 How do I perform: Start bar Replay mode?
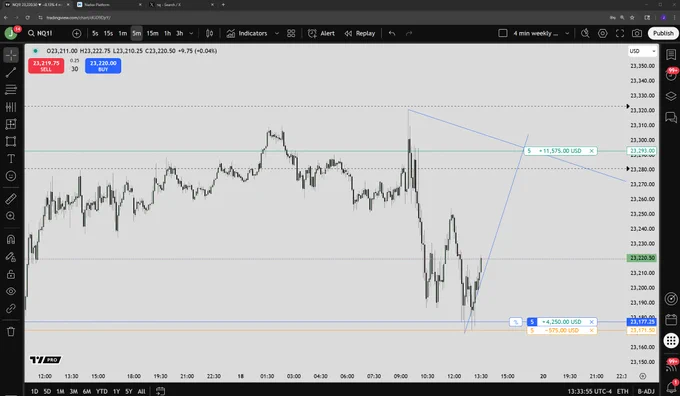[360, 33]
